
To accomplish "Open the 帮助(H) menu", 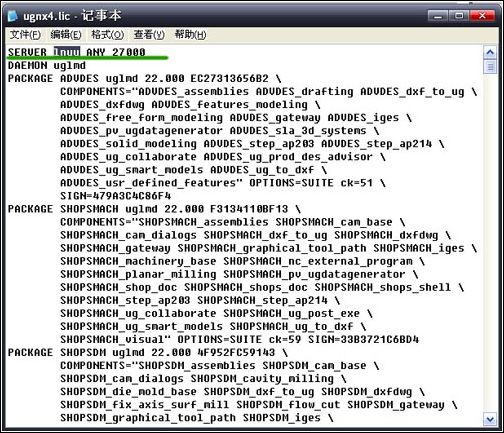I will point(190,34).
